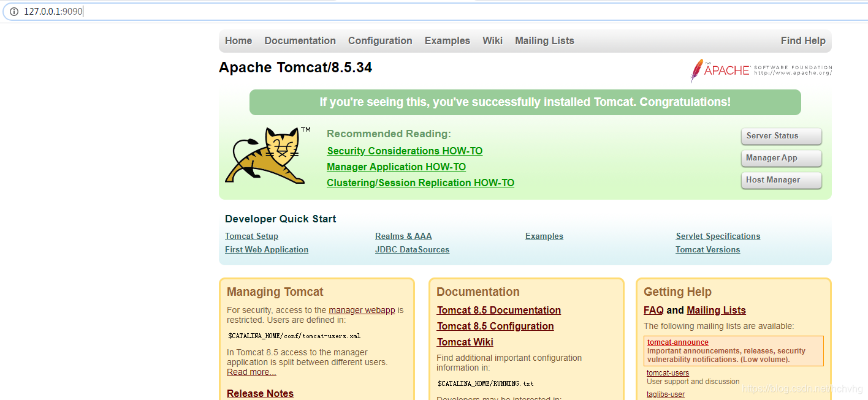
Task: Open the JDBC DataSources link
Action: (x=412, y=250)
